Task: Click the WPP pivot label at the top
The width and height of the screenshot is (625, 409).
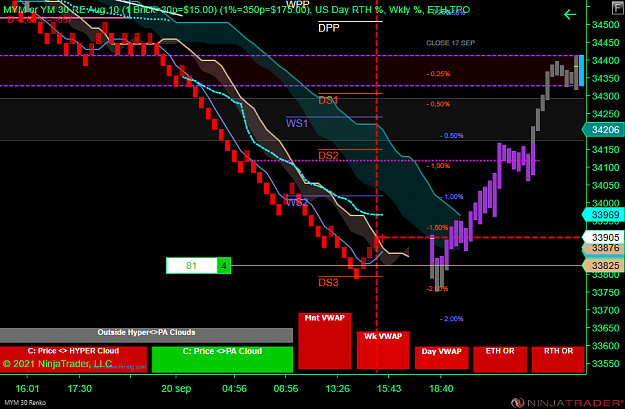Action: [298, 4]
